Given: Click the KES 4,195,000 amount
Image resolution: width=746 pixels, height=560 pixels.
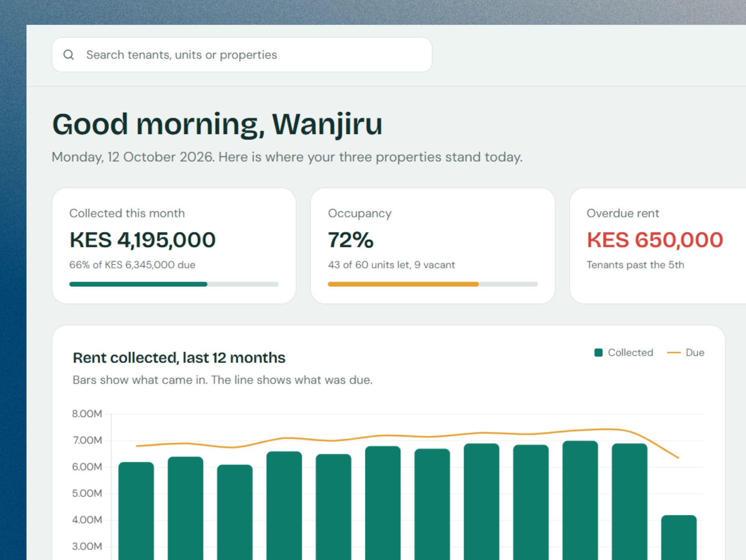Looking at the screenshot, I should (142, 240).
